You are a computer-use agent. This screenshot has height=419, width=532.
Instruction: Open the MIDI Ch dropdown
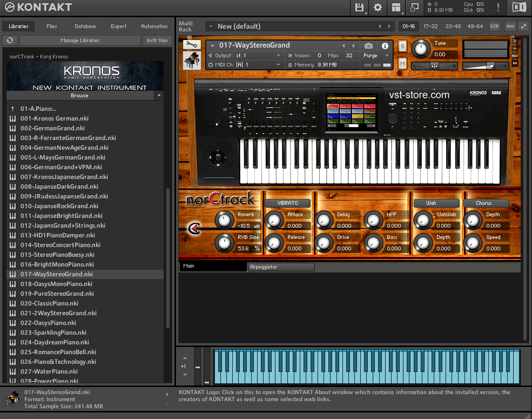point(245,64)
